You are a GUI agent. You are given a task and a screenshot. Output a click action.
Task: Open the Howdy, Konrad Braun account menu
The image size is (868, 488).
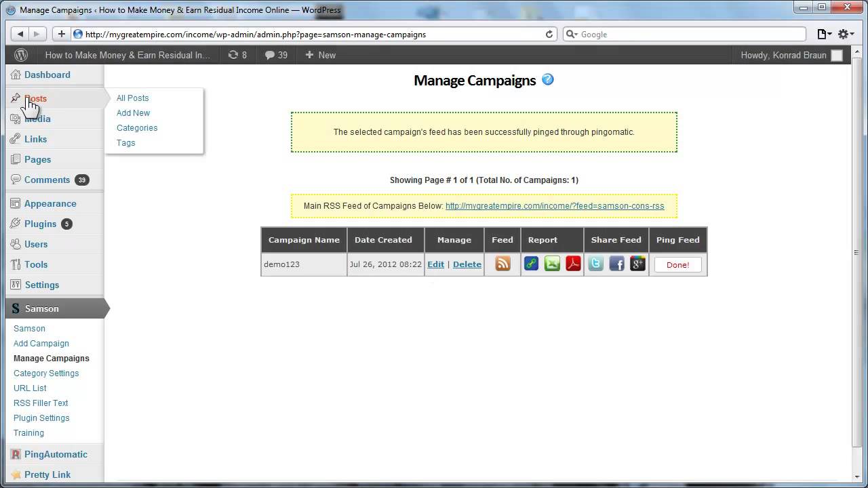point(791,55)
